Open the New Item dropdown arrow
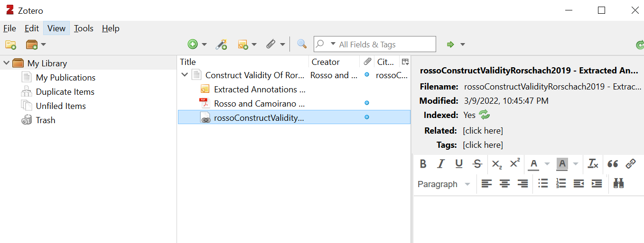 (x=204, y=45)
